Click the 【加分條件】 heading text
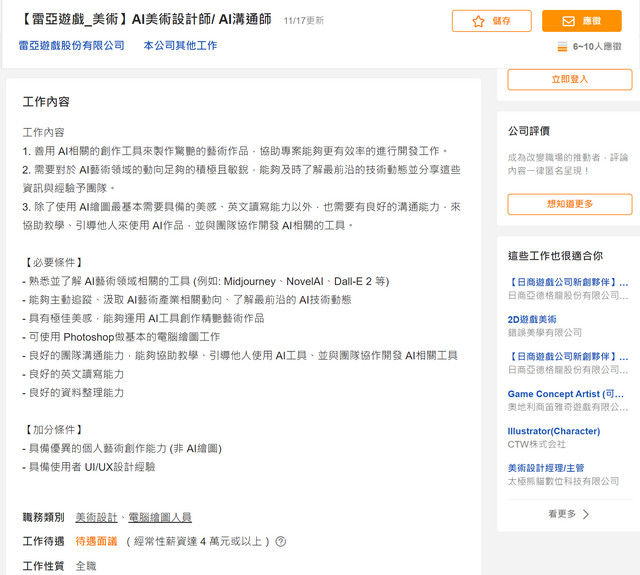The height and width of the screenshot is (575, 640). [x=53, y=430]
